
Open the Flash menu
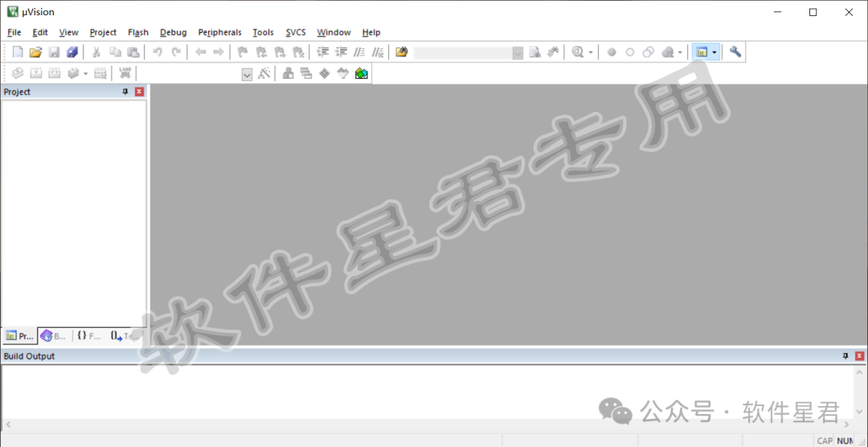pyautogui.click(x=138, y=32)
